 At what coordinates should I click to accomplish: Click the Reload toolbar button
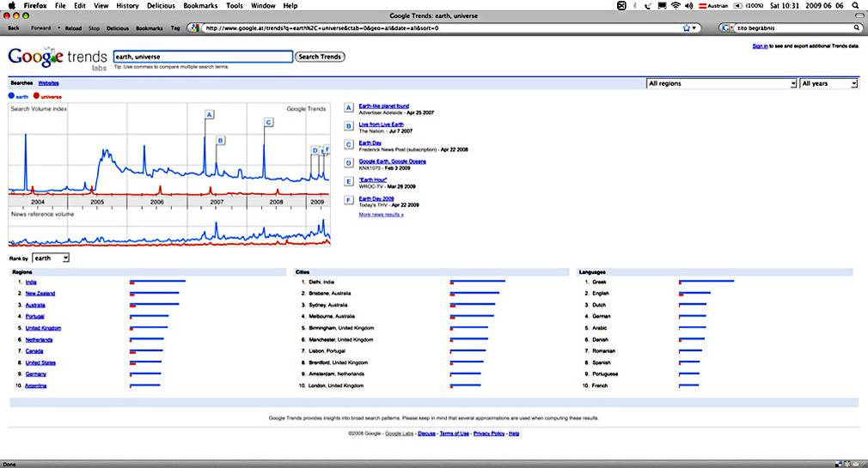[x=73, y=28]
